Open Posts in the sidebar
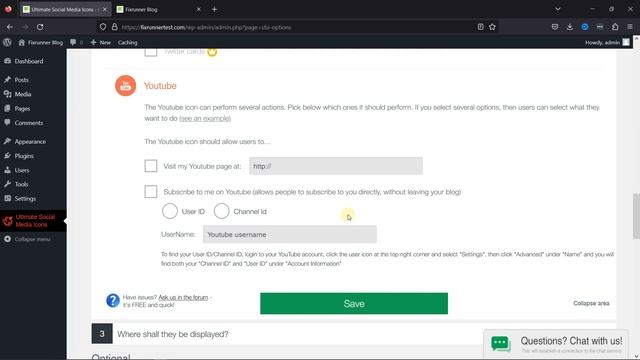 (22, 80)
